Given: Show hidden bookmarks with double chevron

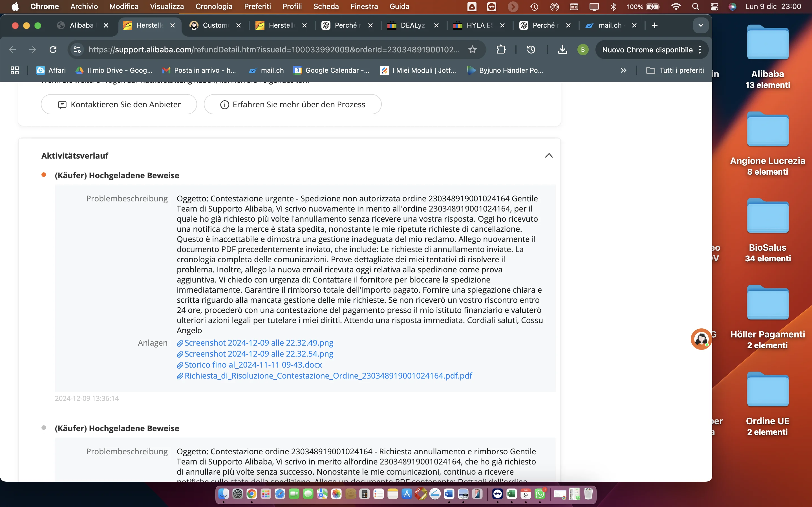Looking at the screenshot, I should pyautogui.click(x=623, y=70).
